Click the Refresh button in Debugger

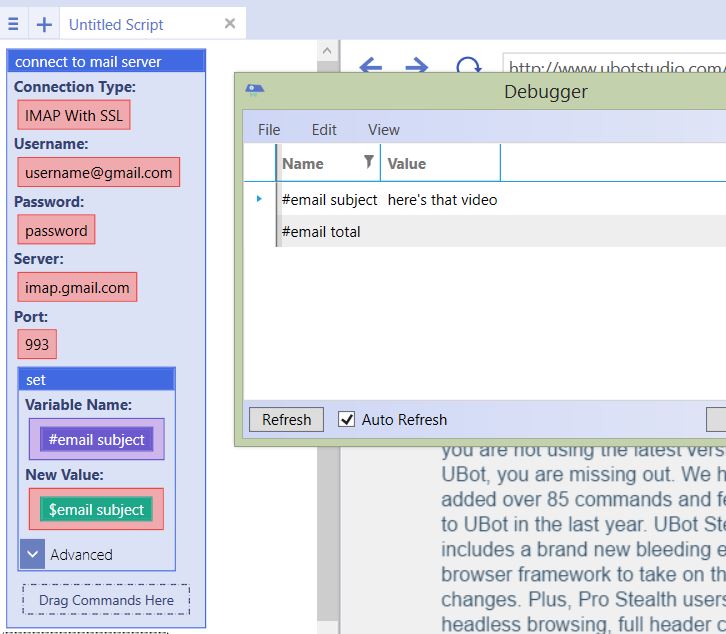pos(286,420)
